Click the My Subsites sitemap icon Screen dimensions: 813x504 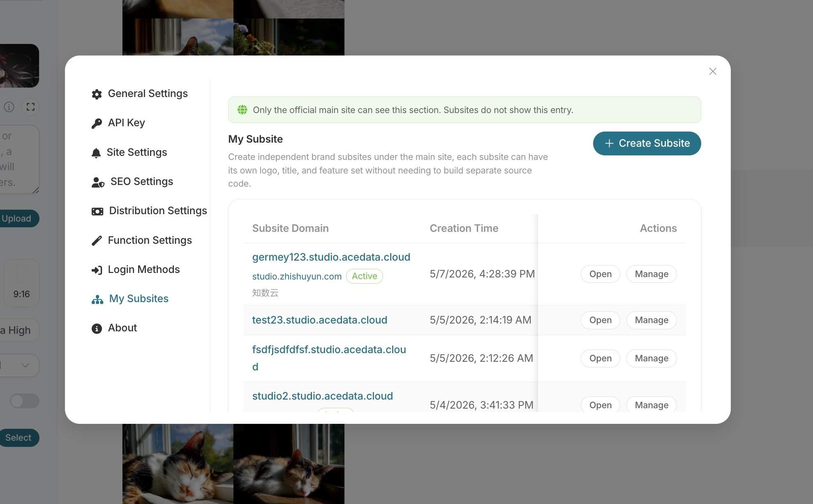pyautogui.click(x=97, y=299)
